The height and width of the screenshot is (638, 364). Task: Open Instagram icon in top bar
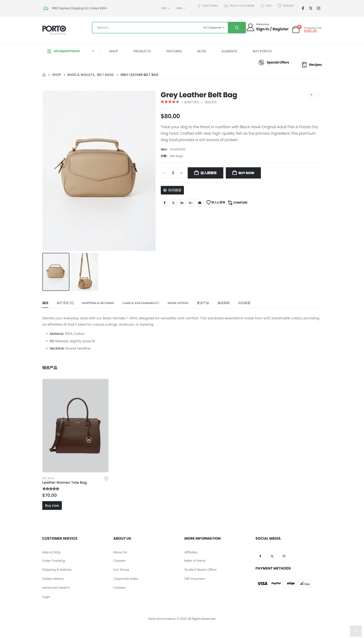318,8
